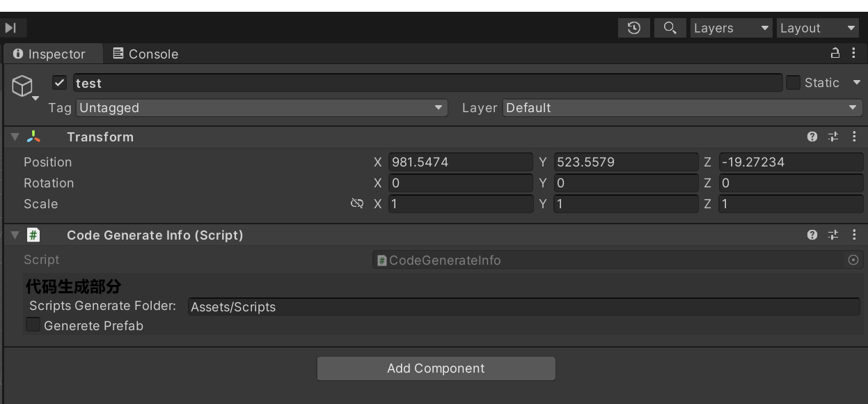Collapse the Transform component foldout
This screenshot has height=404, width=868.
coord(15,137)
